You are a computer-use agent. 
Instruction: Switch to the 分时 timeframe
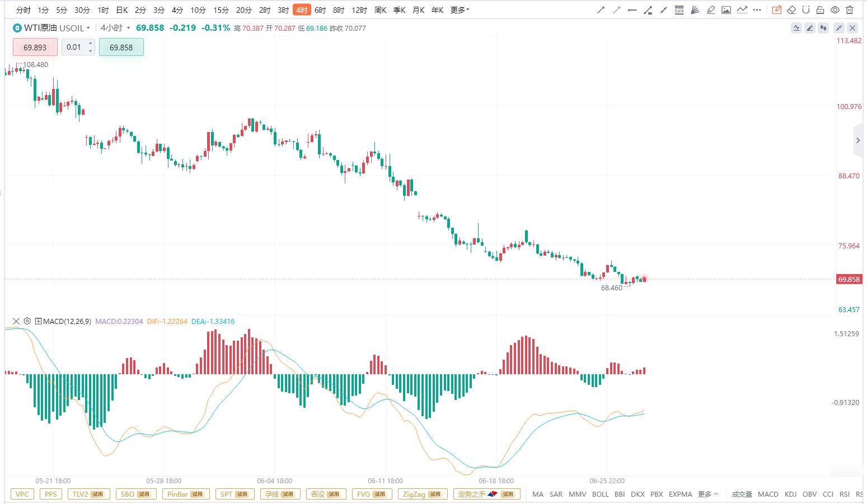tap(24, 10)
